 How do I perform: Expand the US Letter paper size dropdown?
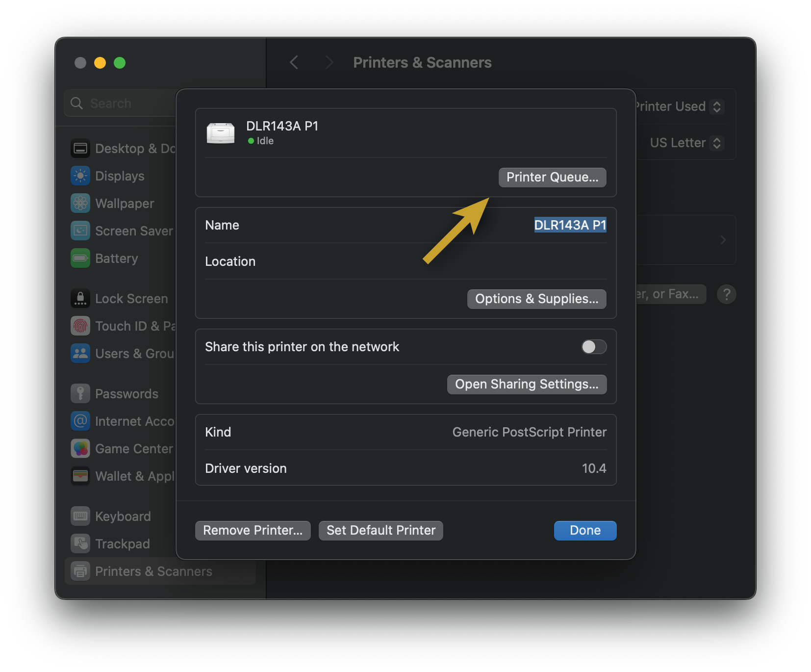(716, 143)
